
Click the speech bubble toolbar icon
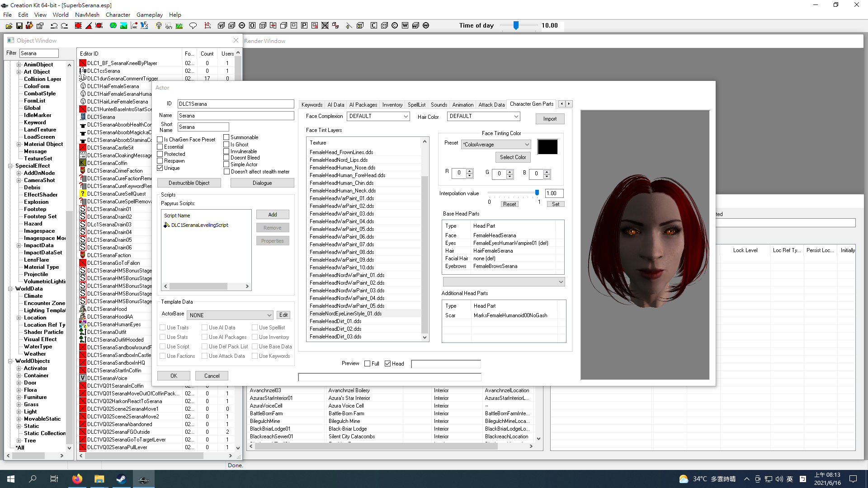pyautogui.click(x=193, y=26)
